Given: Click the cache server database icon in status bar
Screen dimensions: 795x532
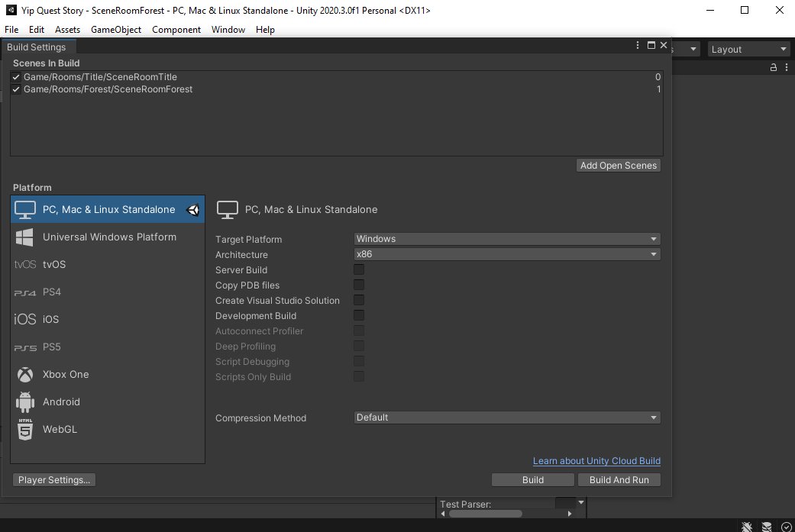Looking at the screenshot, I should 767,527.
